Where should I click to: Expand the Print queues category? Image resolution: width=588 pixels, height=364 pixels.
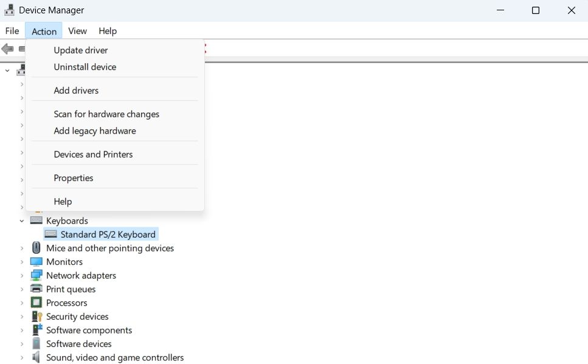click(x=22, y=289)
